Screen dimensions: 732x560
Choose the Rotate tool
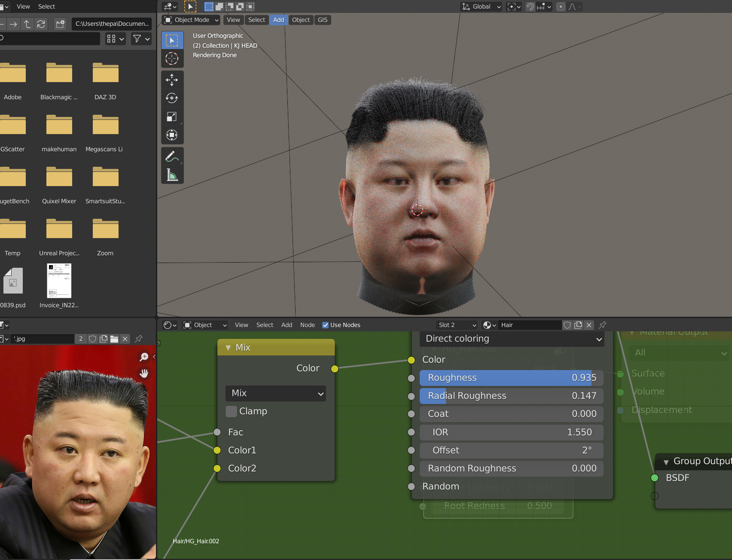(172, 98)
